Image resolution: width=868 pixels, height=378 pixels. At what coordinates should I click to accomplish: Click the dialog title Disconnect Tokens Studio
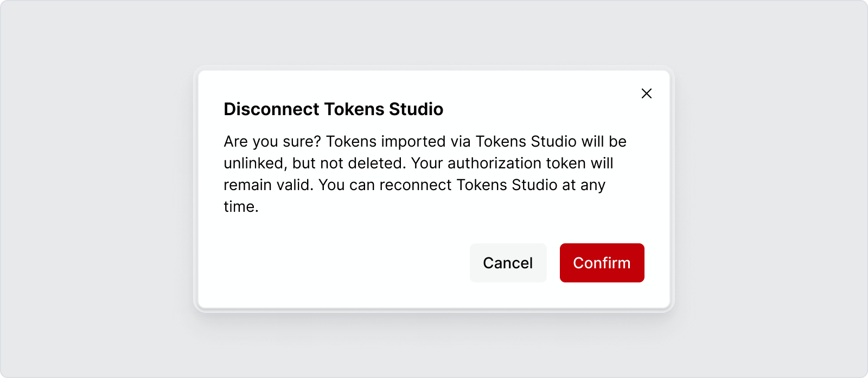coord(333,109)
